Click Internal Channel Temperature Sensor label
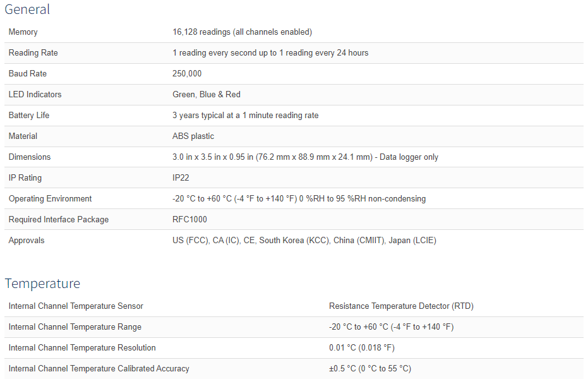The height and width of the screenshot is (384, 588). (x=76, y=306)
